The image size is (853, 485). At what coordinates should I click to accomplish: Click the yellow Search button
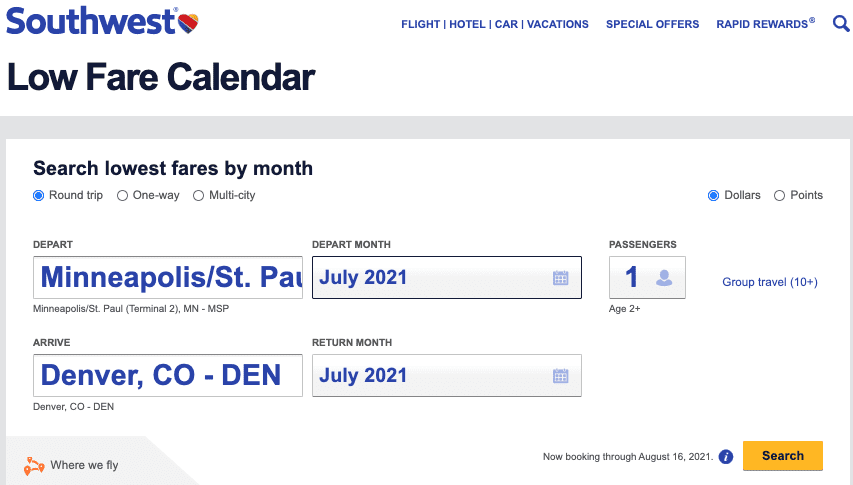point(783,456)
